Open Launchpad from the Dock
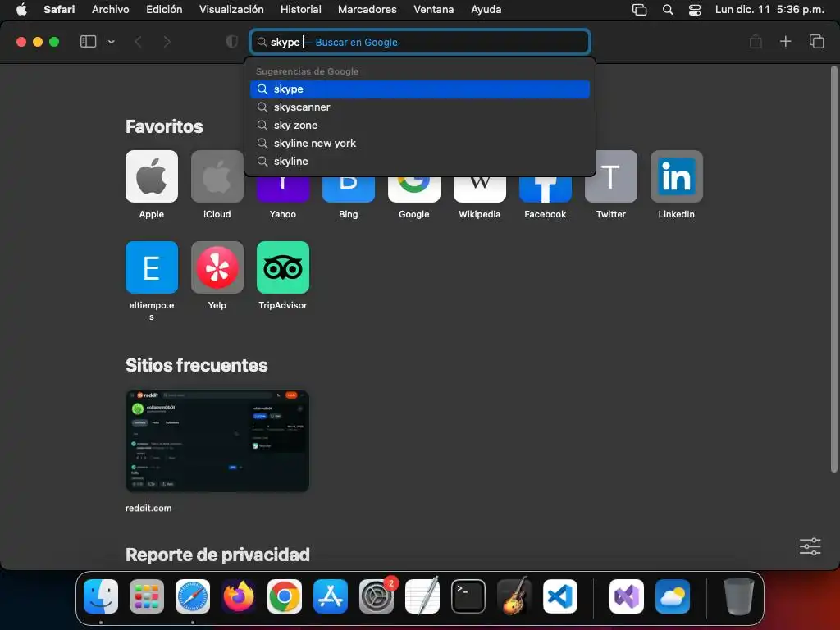840x630 pixels. tap(147, 596)
